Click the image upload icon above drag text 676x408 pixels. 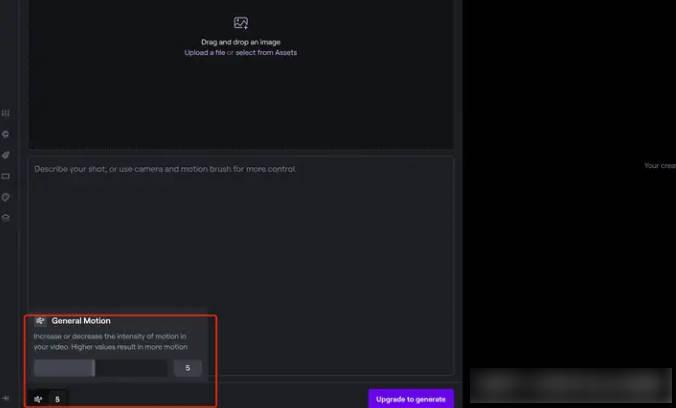[x=241, y=23]
